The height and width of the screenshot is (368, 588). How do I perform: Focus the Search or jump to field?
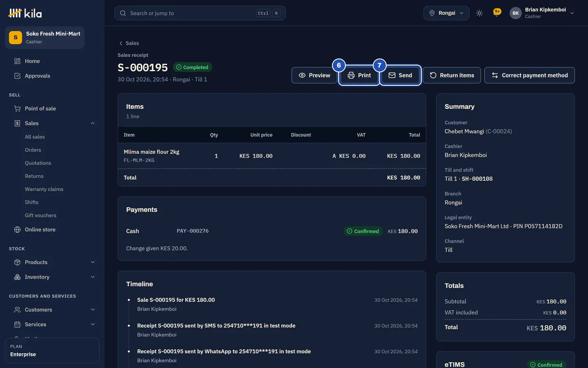click(x=200, y=13)
